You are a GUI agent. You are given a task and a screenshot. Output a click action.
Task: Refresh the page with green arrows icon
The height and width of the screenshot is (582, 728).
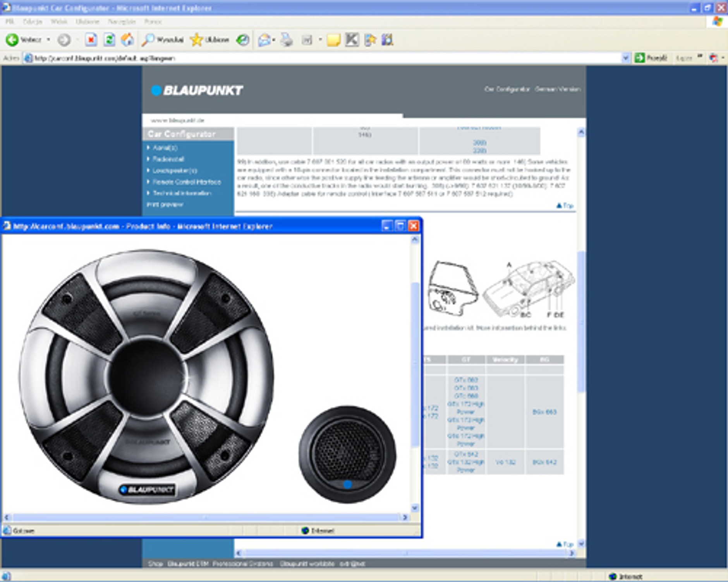(x=110, y=39)
